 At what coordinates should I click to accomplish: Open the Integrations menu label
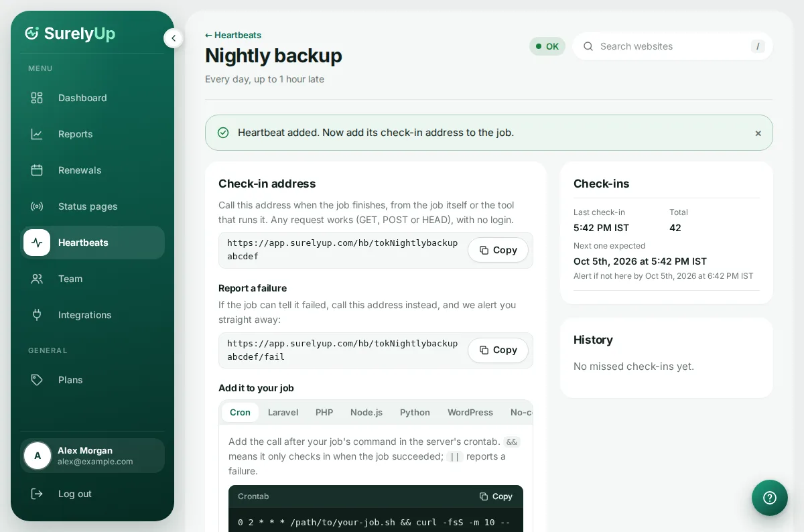click(85, 315)
